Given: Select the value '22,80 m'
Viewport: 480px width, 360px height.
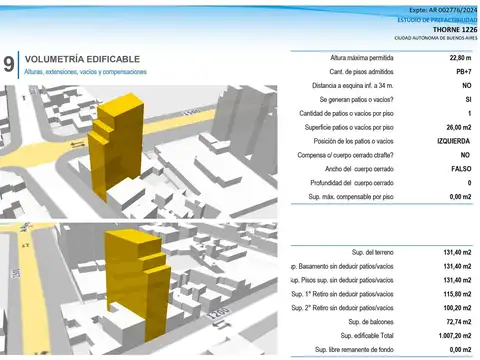Looking at the screenshot, I should (x=460, y=58).
